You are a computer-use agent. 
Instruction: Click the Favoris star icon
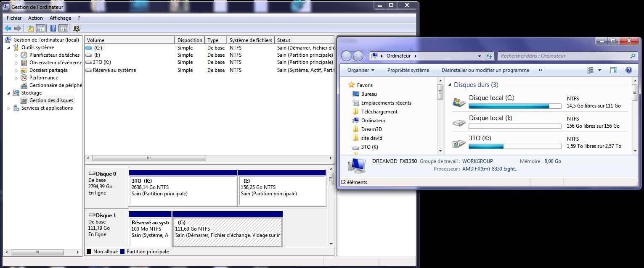point(352,85)
